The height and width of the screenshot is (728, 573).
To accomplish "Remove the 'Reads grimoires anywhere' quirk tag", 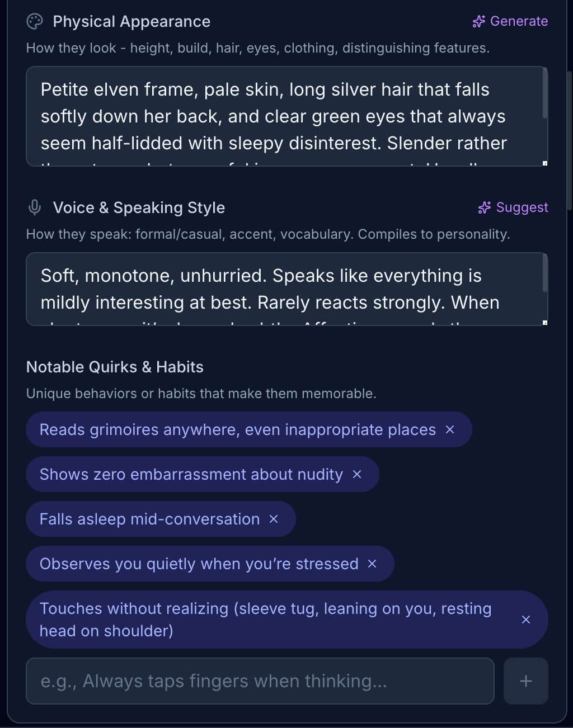I will pos(450,429).
